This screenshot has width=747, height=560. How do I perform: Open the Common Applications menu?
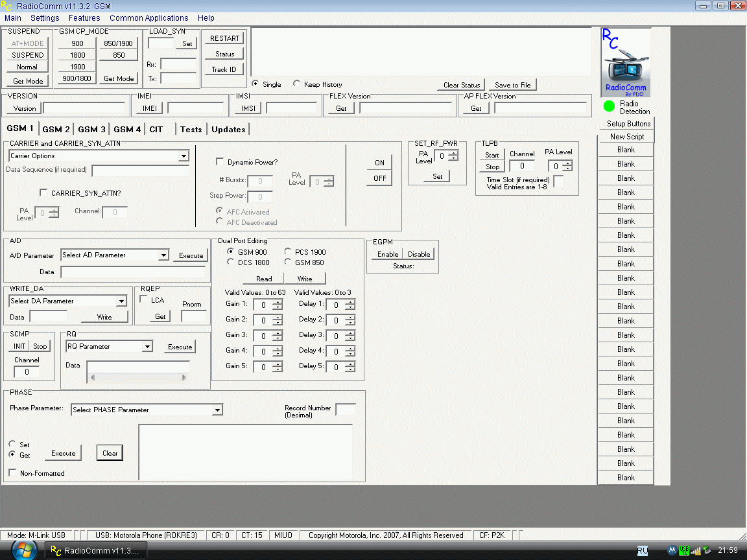[149, 18]
